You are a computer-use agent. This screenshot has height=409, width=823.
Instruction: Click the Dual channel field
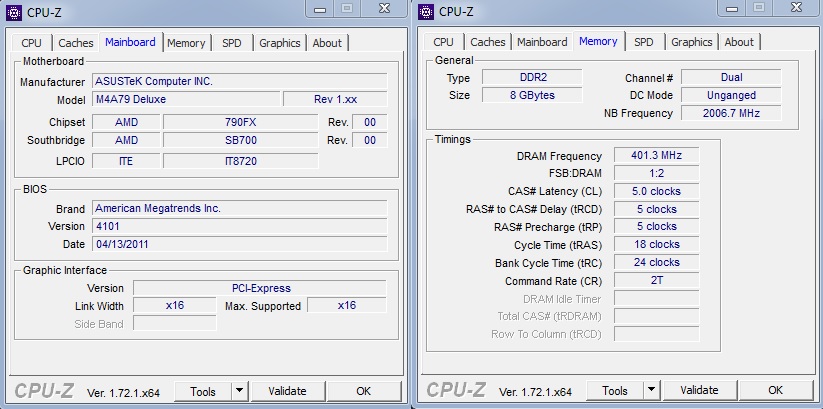click(731, 77)
